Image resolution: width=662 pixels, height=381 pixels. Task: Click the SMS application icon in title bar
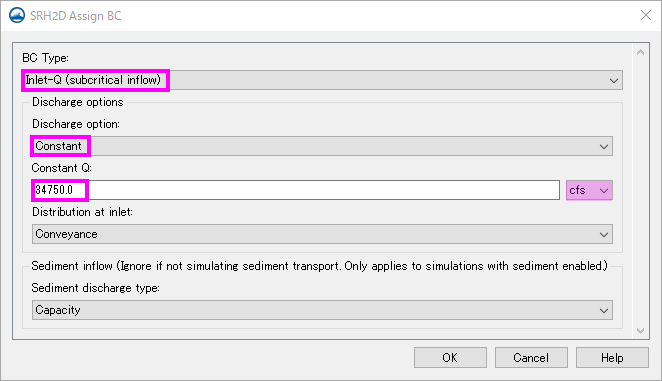[x=17, y=16]
